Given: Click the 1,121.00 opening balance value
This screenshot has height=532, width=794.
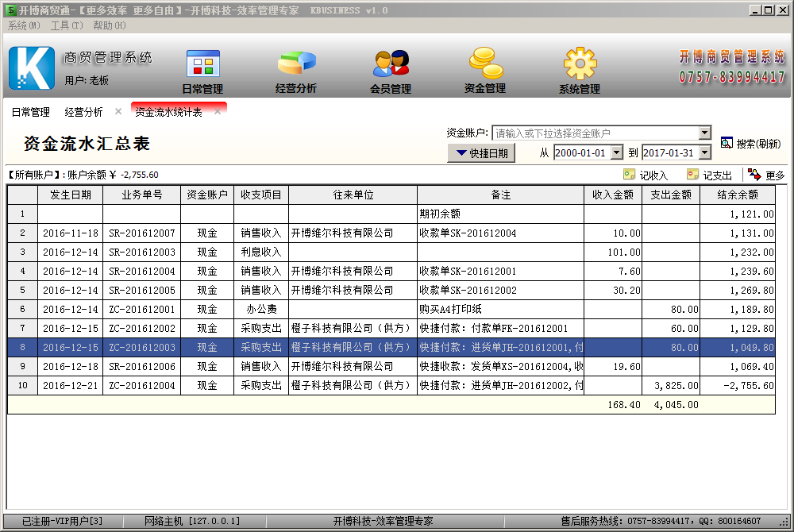Looking at the screenshot, I should [x=738, y=214].
